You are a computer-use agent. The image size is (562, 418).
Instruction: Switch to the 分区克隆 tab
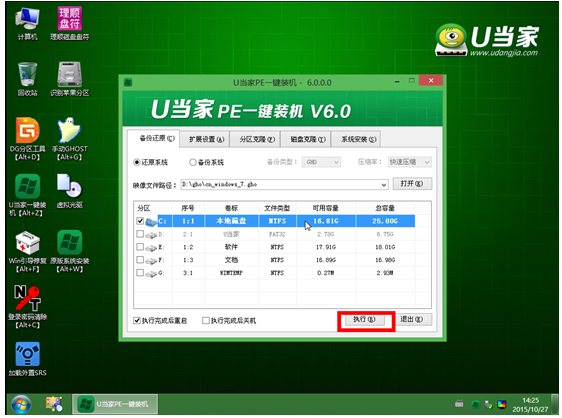click(x=255, y=139)
